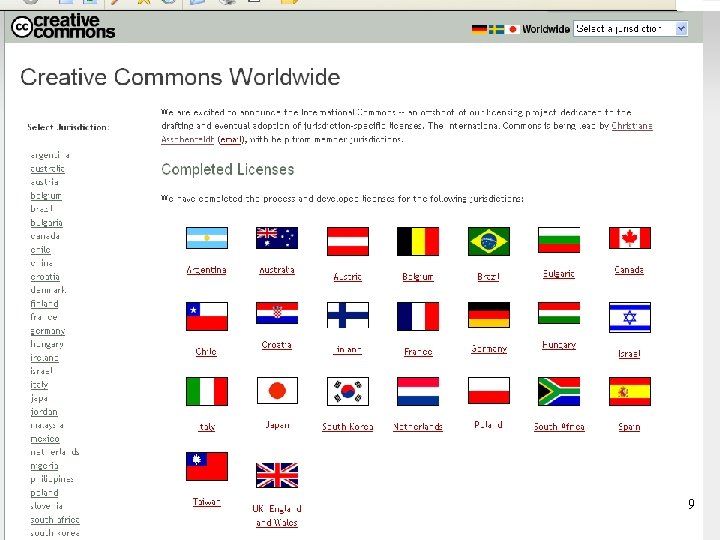Select nigeria in sidebar list
720x540 pixels.
click(x=44, y=466)
